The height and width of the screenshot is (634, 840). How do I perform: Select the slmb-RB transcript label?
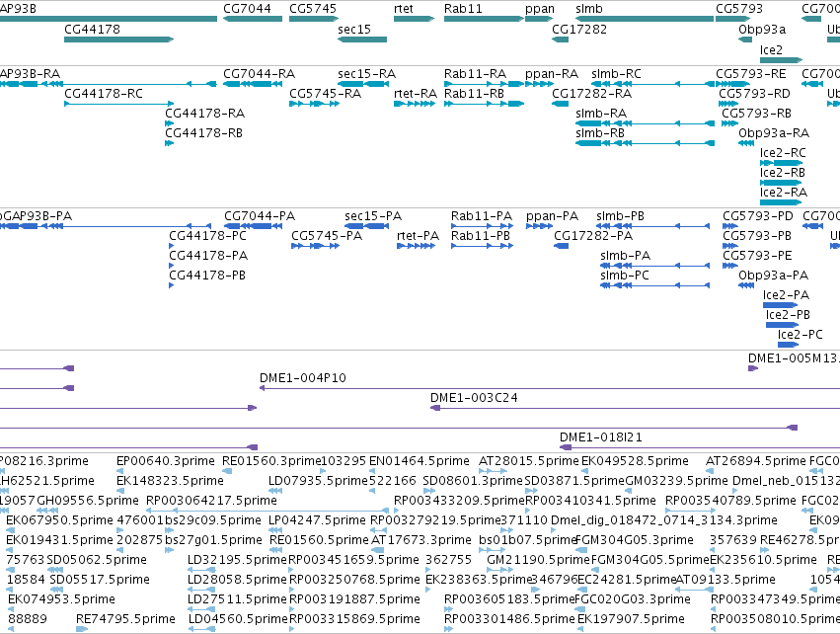click(x=600, y=133)
